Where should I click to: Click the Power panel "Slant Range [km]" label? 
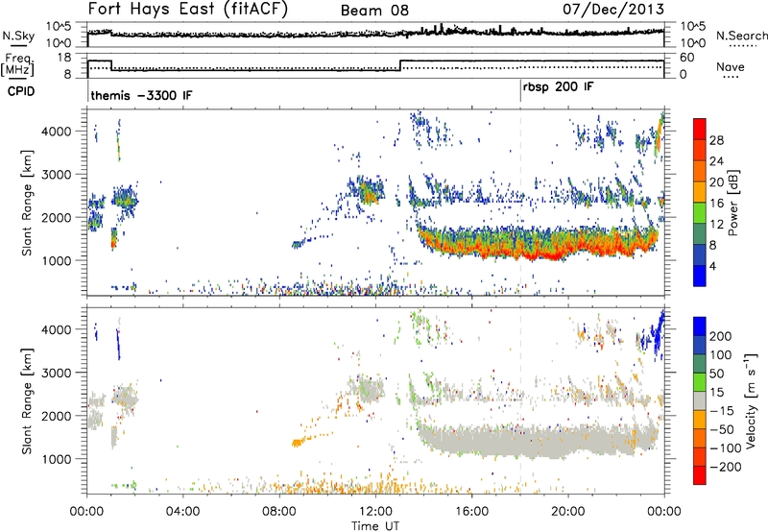point(27,203)
